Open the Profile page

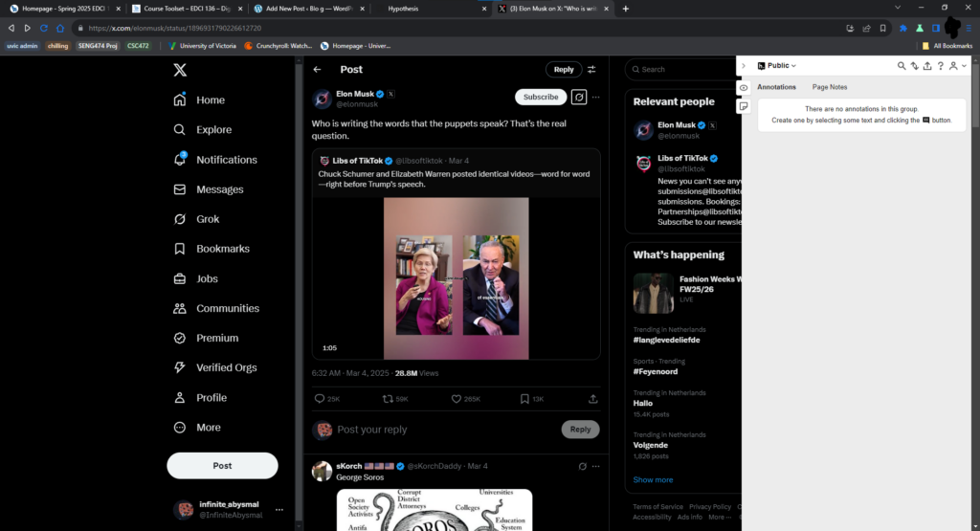click(199, 398)
